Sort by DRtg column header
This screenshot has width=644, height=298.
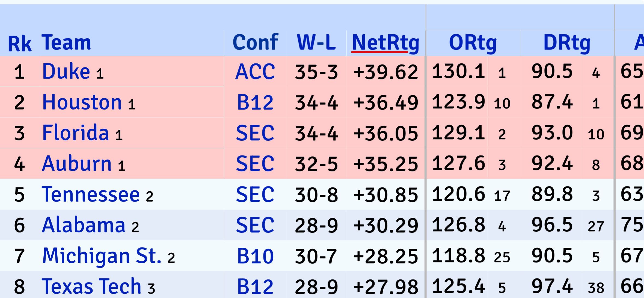(x=567, y=43)
